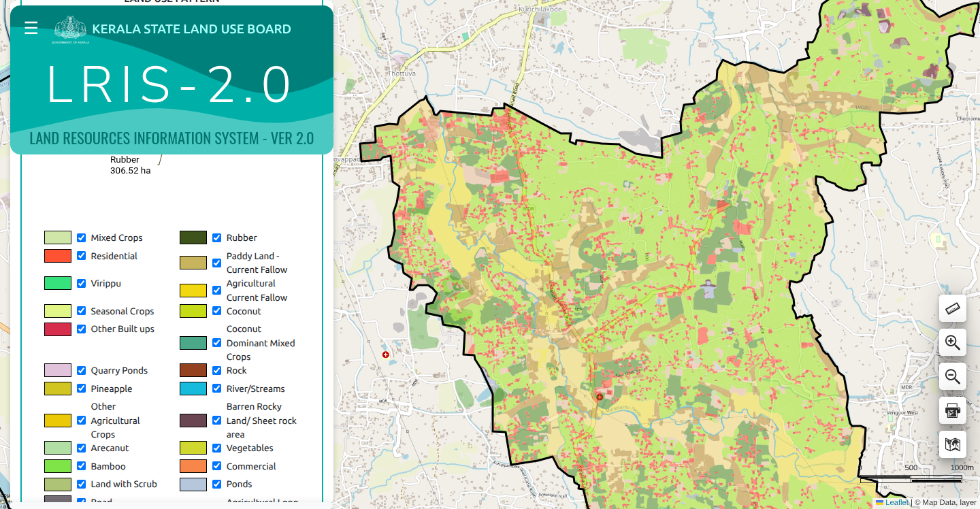The height and width of the screenshot is (509, 980).
Task: Hide the Residential layer via its checkbox
Action: pyautogui.click(x=82, y=256)
